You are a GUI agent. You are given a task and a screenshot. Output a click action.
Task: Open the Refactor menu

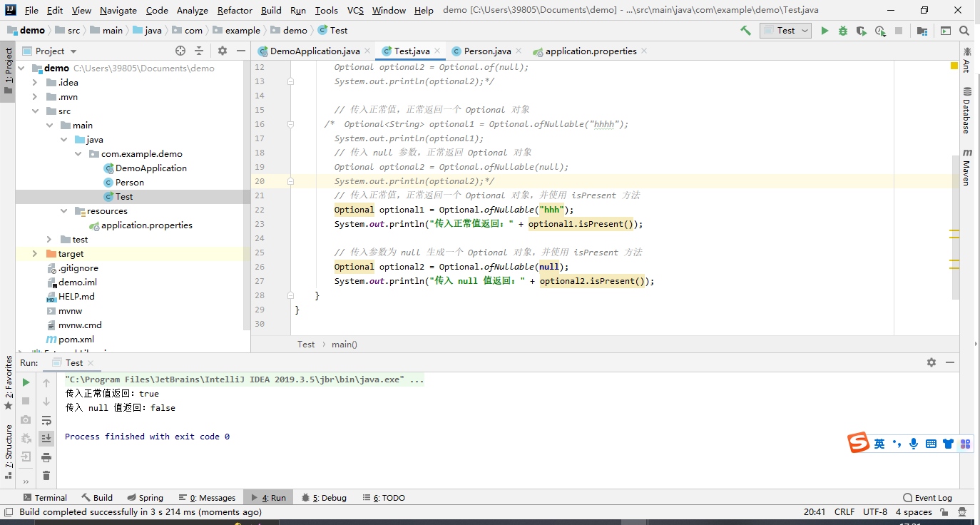coord(234,11)
